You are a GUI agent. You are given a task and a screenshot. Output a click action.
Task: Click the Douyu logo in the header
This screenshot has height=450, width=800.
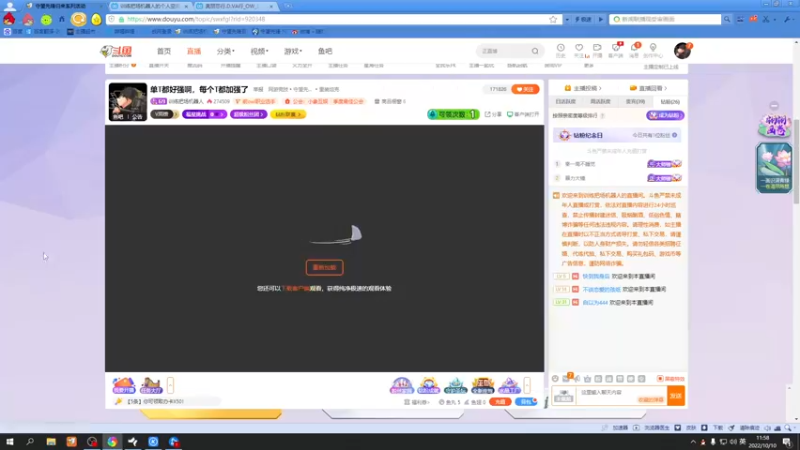[x=116, y=51]
